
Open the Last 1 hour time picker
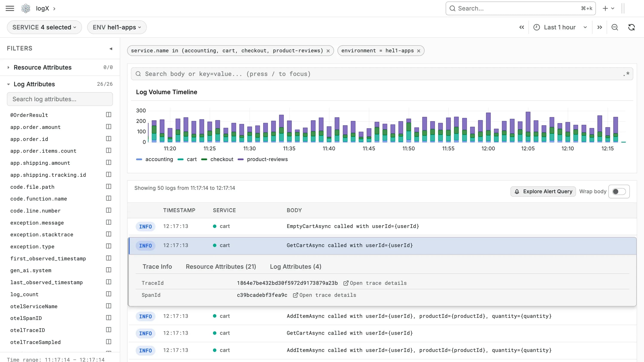560,27
